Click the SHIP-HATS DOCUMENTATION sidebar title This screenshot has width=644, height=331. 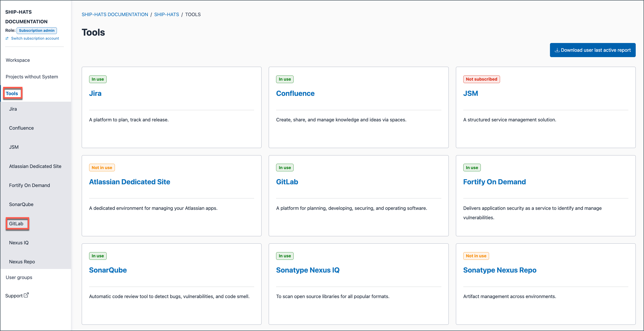point(26,17)
